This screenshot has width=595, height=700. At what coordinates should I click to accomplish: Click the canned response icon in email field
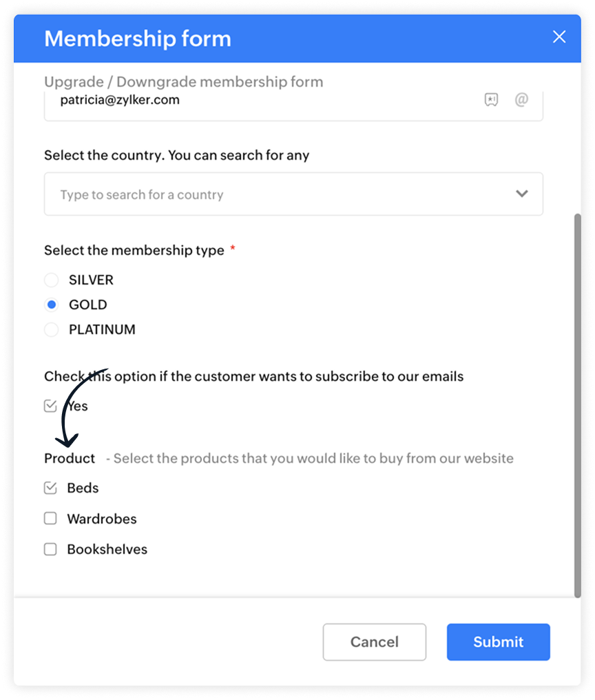pos(491,99)
